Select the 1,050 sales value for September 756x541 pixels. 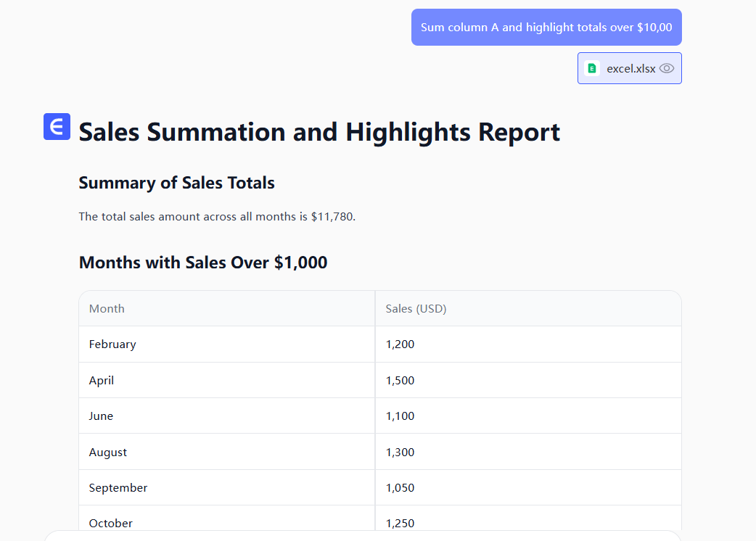click(400, 488)
